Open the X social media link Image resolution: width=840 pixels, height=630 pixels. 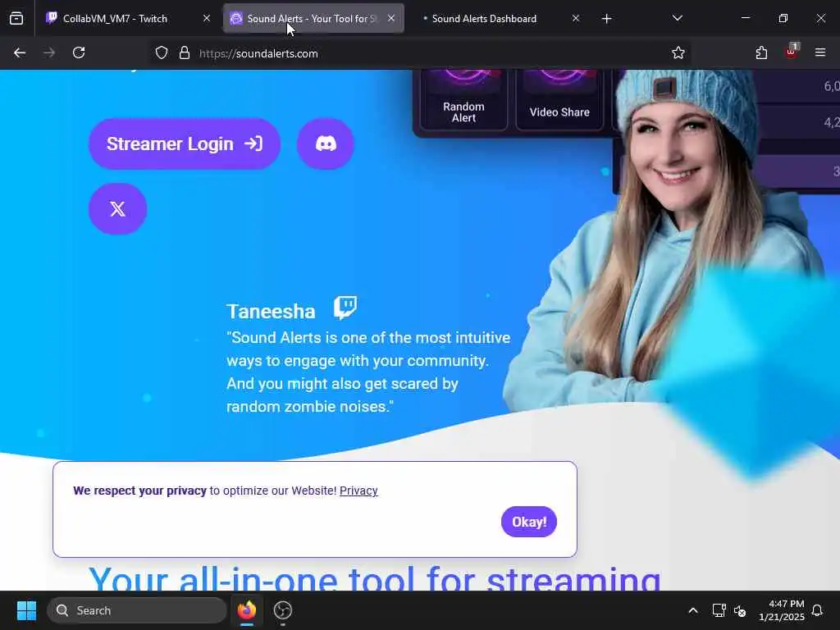pos(118,209)
